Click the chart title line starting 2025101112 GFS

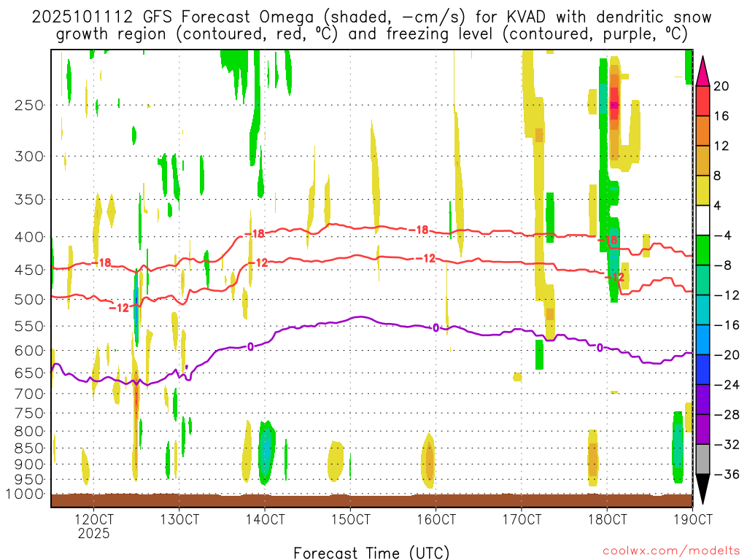(371, 17)
